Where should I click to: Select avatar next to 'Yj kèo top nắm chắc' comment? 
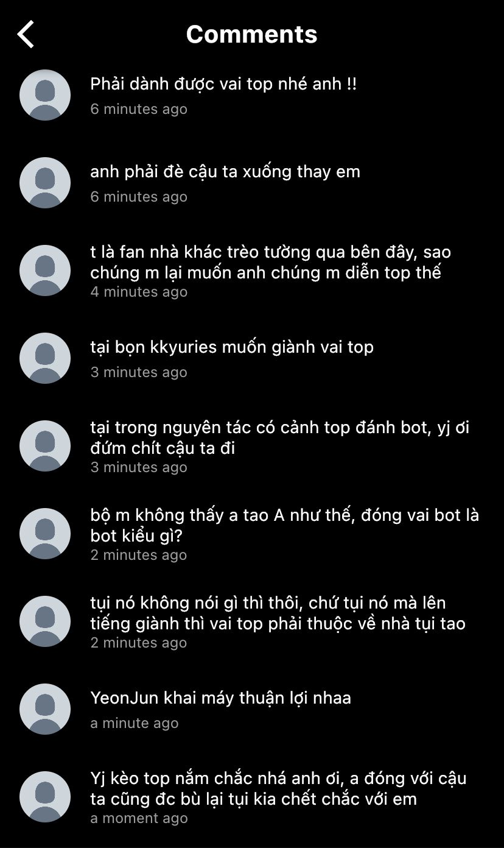pyautogui.click(x=45, y=797)
